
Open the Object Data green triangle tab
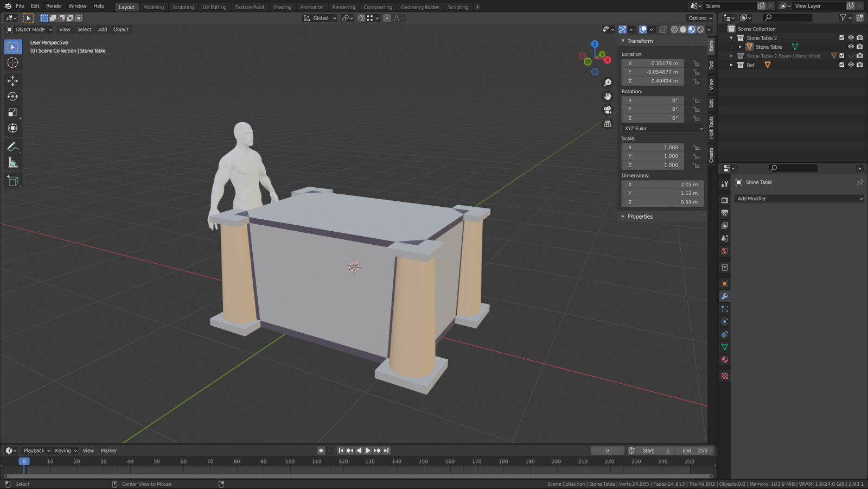pos(724,347)
